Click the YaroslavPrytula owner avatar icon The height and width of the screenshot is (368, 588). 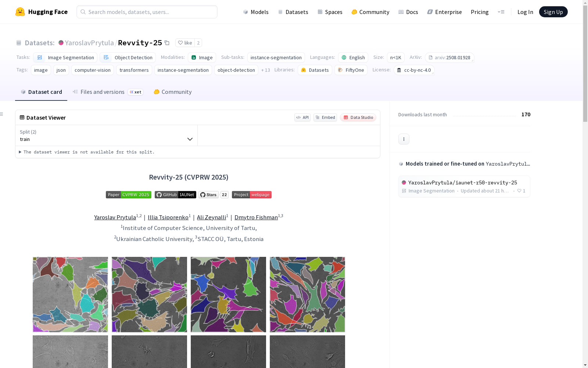point(61,43)
